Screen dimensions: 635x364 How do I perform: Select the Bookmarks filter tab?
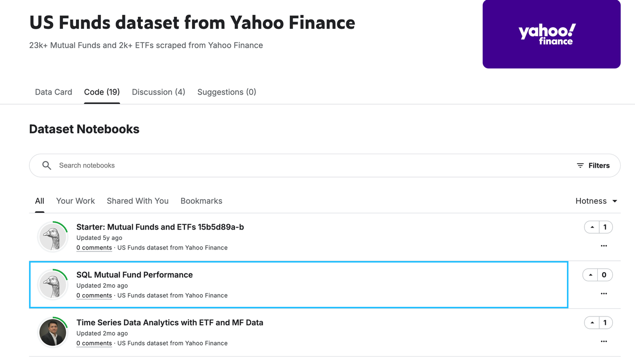coord(201,201)
